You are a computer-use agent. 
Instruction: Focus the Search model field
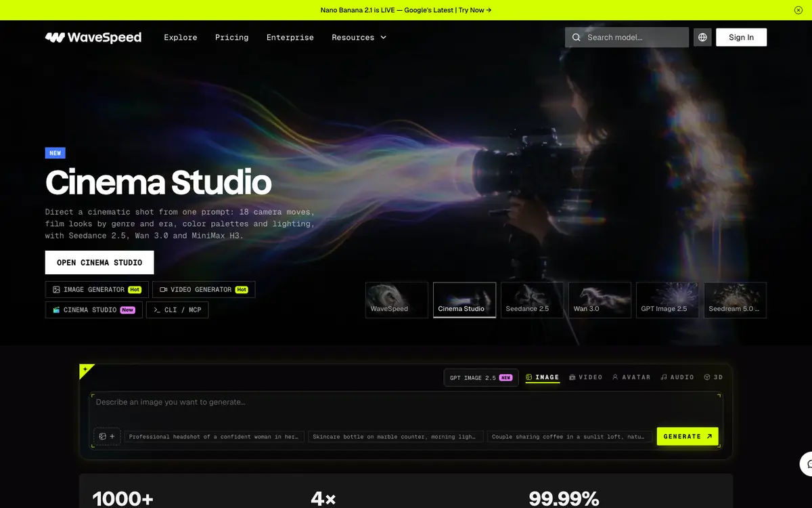[x=627, y=37]
